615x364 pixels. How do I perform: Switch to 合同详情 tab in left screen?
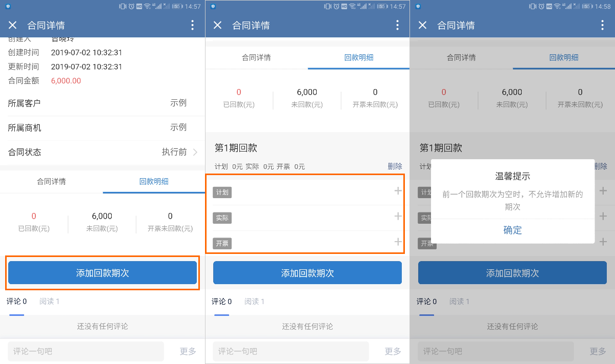[x=51, y=181]
